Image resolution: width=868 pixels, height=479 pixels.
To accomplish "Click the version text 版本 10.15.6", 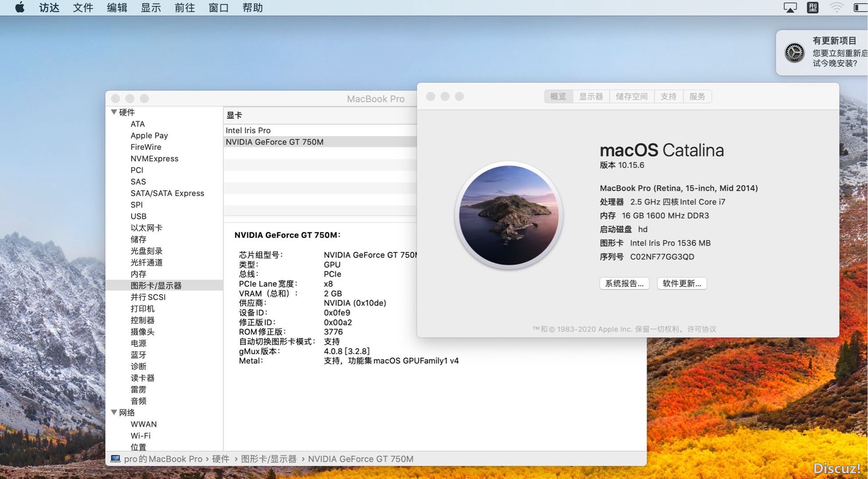I will tap(622, 165).
